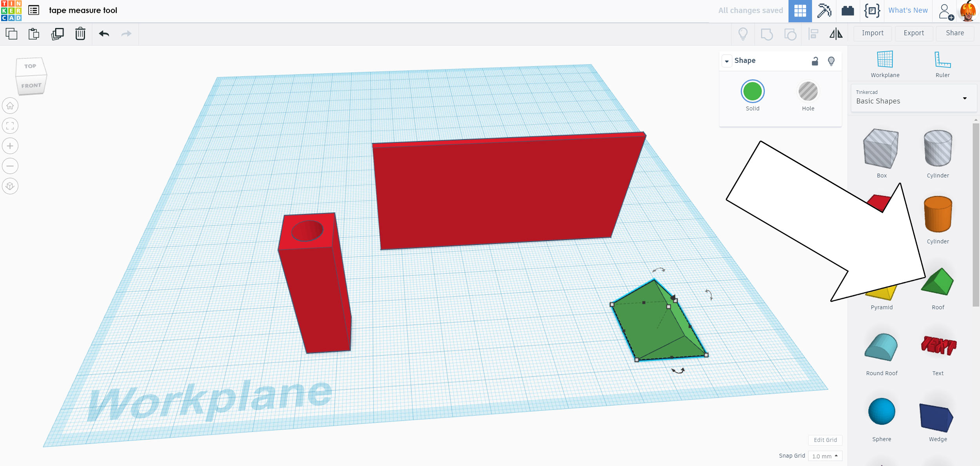Click the green Solid color swatch
This screenshot has height=466, width=980.
click(752, 92)
